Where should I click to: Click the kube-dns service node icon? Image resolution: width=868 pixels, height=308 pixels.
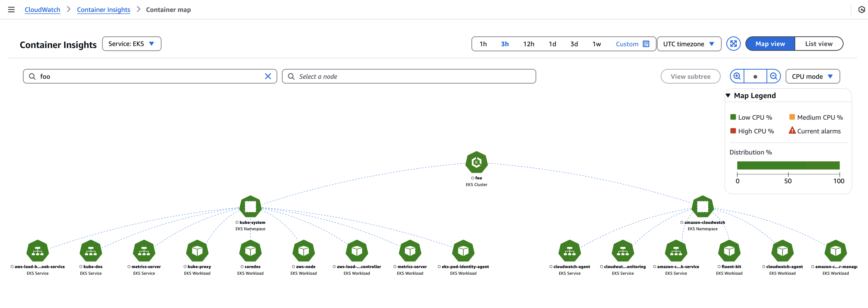(x=91, y=251)
